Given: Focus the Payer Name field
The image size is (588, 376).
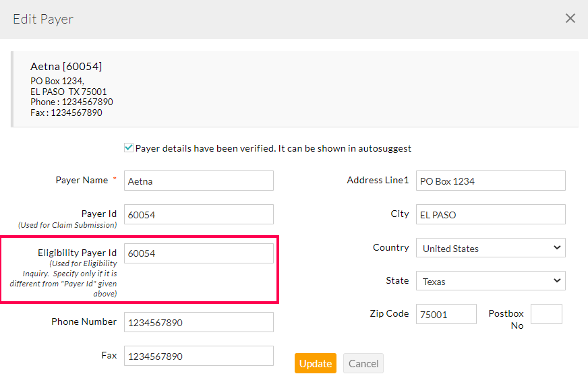Looking at the screenshot, I should tap(199, 181).
